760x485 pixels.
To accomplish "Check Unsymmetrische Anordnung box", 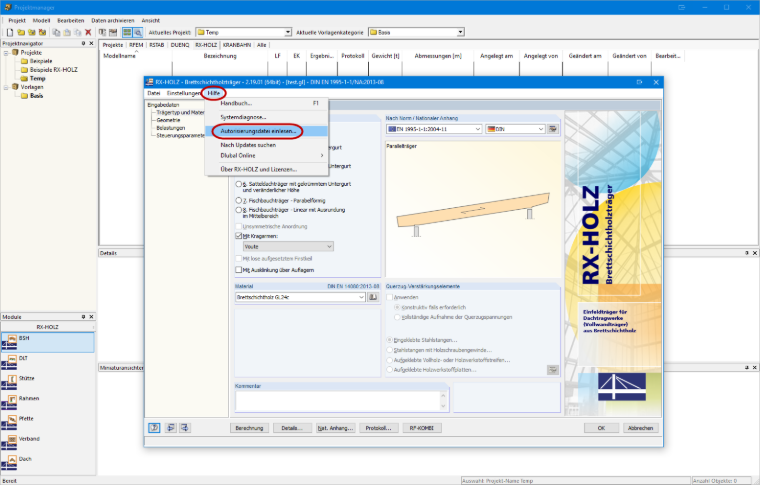I will pyautogui.click(x=238, y=226).
